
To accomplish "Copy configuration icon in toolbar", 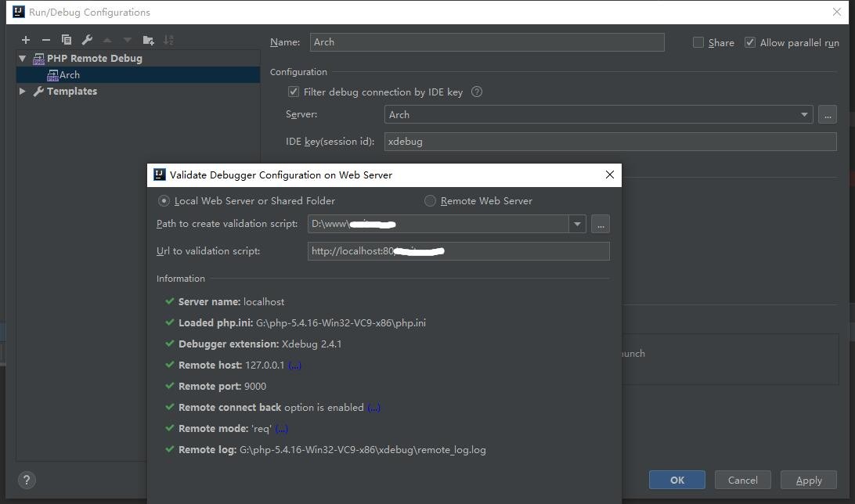I will tap(67, 40).
